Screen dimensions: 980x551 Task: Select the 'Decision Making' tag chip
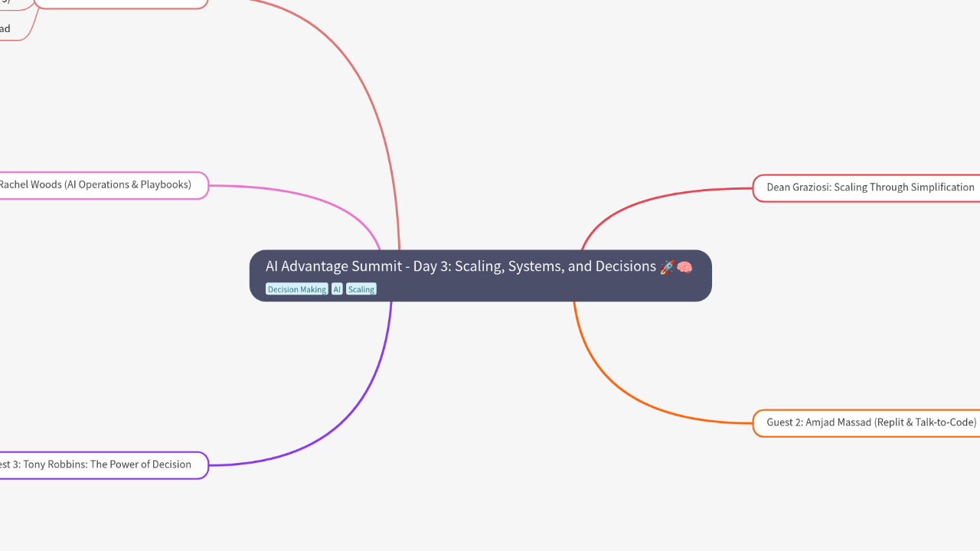[x=296, y=289]
